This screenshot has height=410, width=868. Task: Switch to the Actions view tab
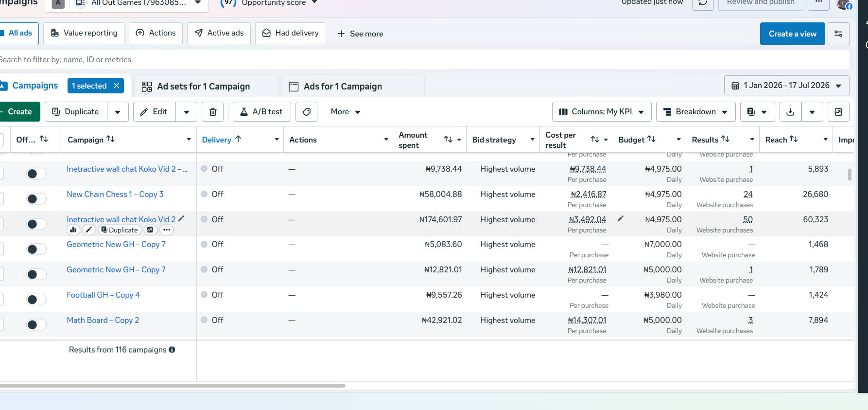(x=156, y=34)
